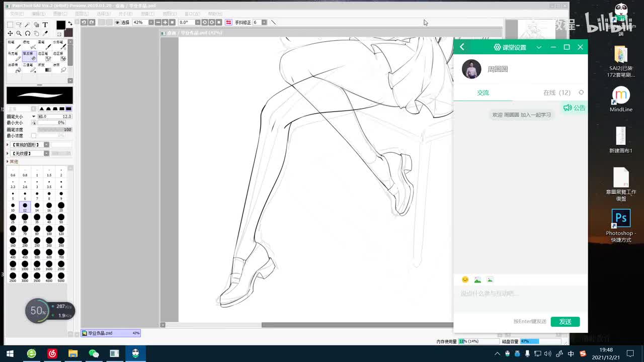Select the Magic Wand selection tool
Image resolution: width=644 pixels, height=362 pixels.
28,25
